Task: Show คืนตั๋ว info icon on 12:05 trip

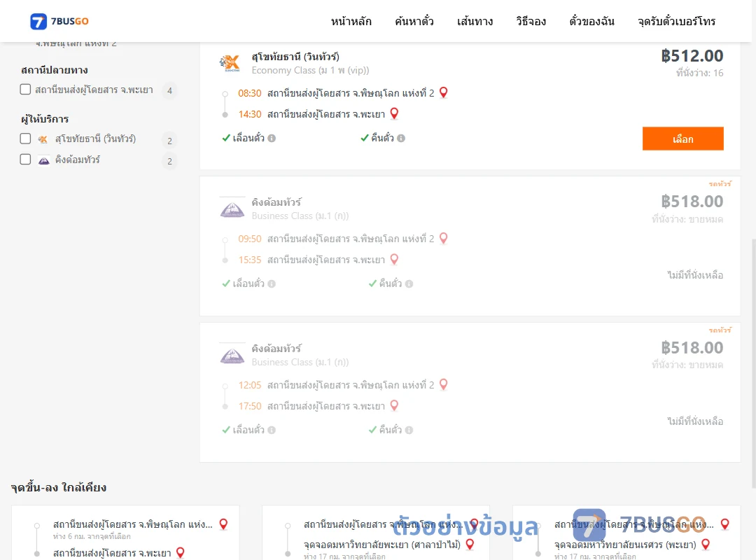Action: pyautogui.click(x=409, y=430)
